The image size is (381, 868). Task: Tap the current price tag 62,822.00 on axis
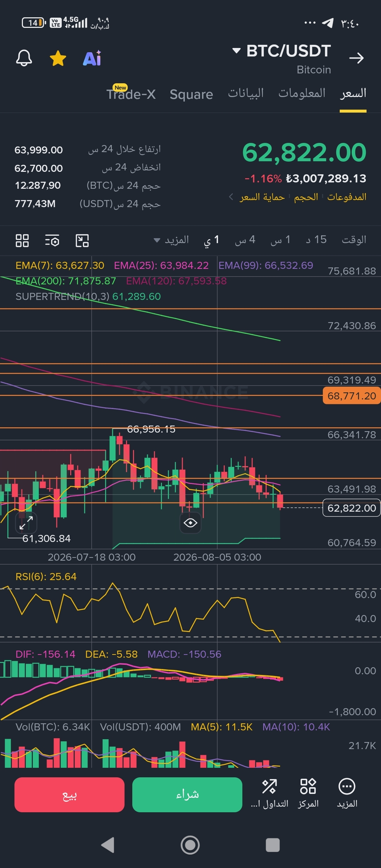(x=352, y=508)
